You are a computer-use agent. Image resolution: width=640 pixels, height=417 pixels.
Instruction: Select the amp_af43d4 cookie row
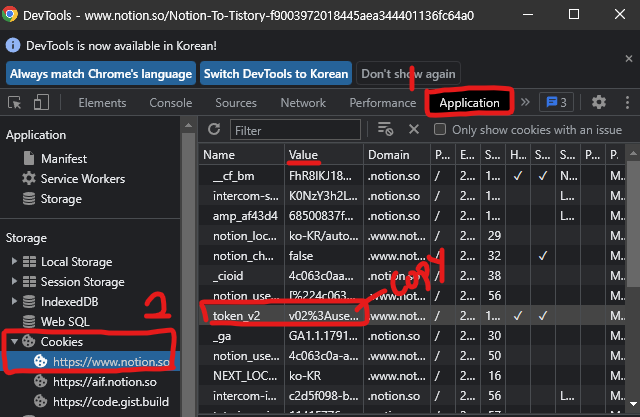pyautogui.click(x=412, y=215)
